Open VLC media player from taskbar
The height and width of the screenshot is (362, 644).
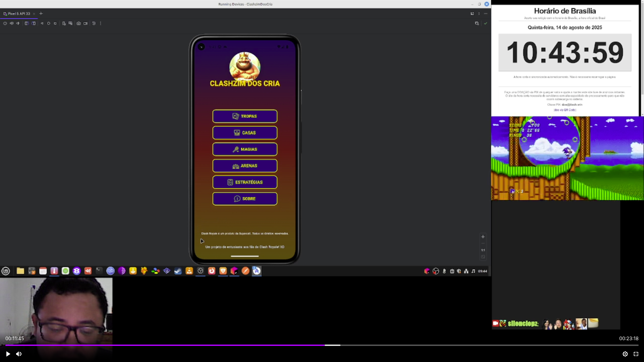pos(189,271)
